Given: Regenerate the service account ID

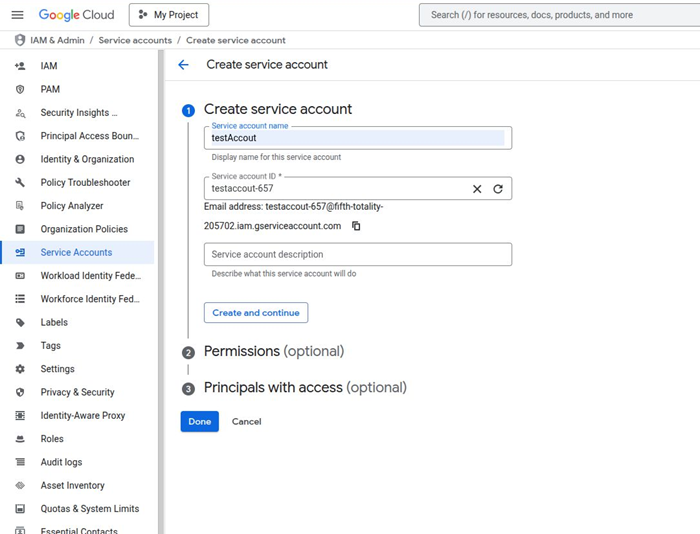Looking at the screenshot, I should 498,189.
